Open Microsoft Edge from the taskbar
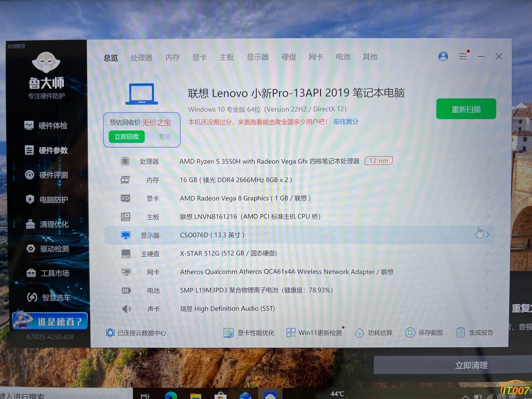Image resolution: width=532 pixels, height=399 pixels. point(170,395)
